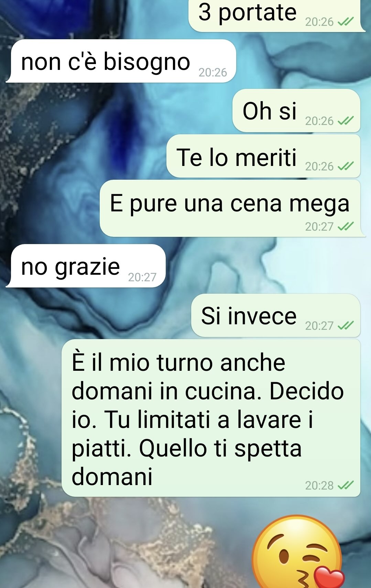Tap checkmarks on 'E pure una cena mega'
Viewport: 371px width, 588px height.
346,227
